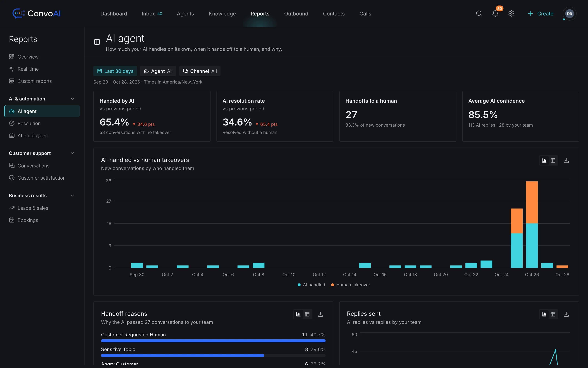The image size is (588, 368).
Task: Open Custom reports in sidebar
Action: [x=42, y=81]
